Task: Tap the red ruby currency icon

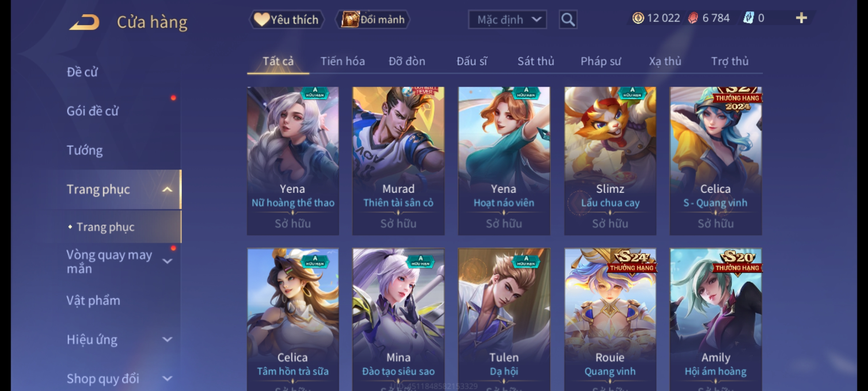Action: (x=693, y=18)
